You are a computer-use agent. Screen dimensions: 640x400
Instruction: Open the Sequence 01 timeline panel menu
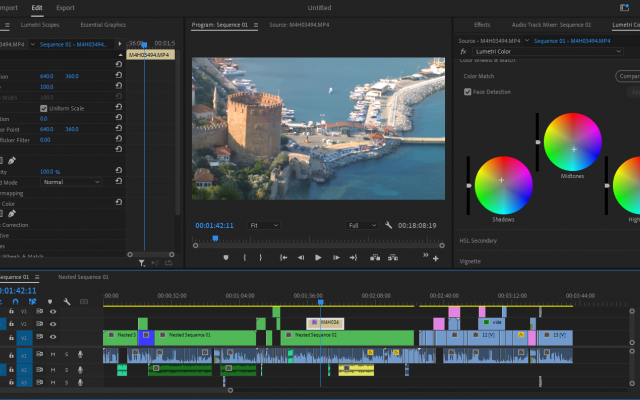click(x=37, y=277)
